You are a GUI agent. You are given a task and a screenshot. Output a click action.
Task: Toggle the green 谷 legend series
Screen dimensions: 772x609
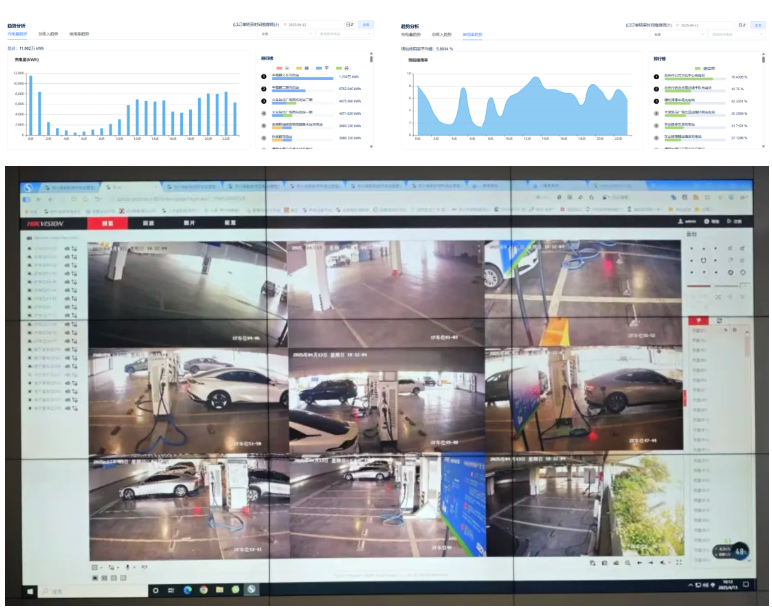[342, 68]
